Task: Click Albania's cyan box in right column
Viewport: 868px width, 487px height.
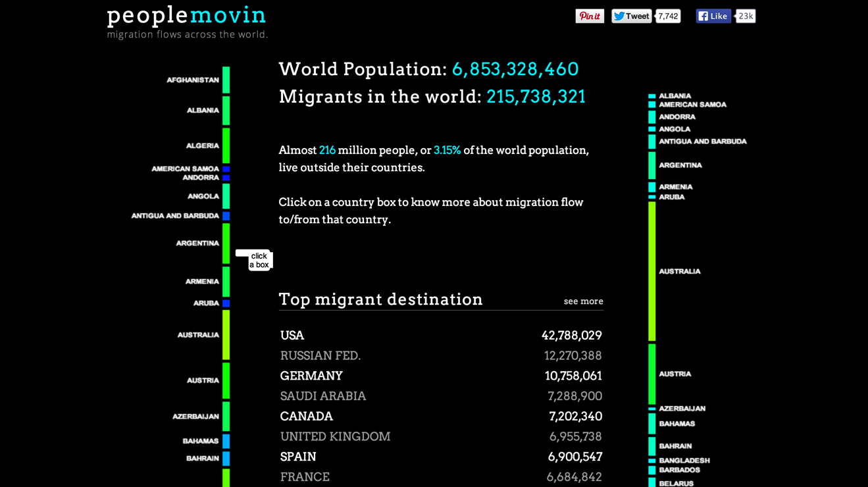Action: click(652, 96)
